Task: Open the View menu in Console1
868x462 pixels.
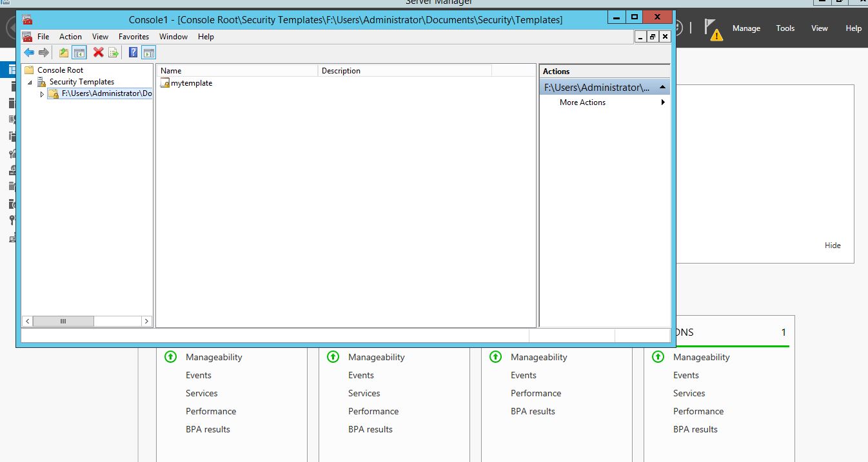Action: [100, 37]
